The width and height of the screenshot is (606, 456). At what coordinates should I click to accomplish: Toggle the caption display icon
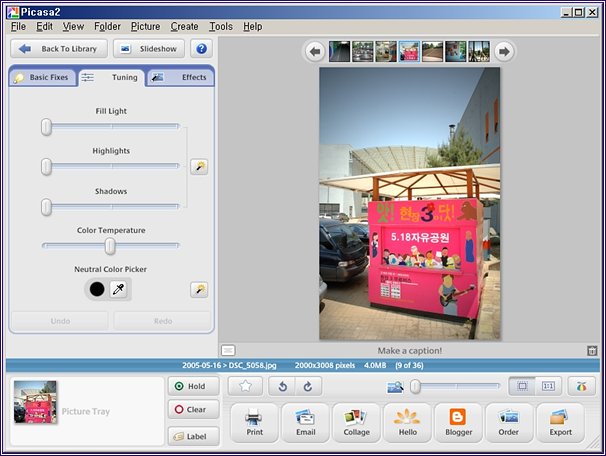[227, 351]
